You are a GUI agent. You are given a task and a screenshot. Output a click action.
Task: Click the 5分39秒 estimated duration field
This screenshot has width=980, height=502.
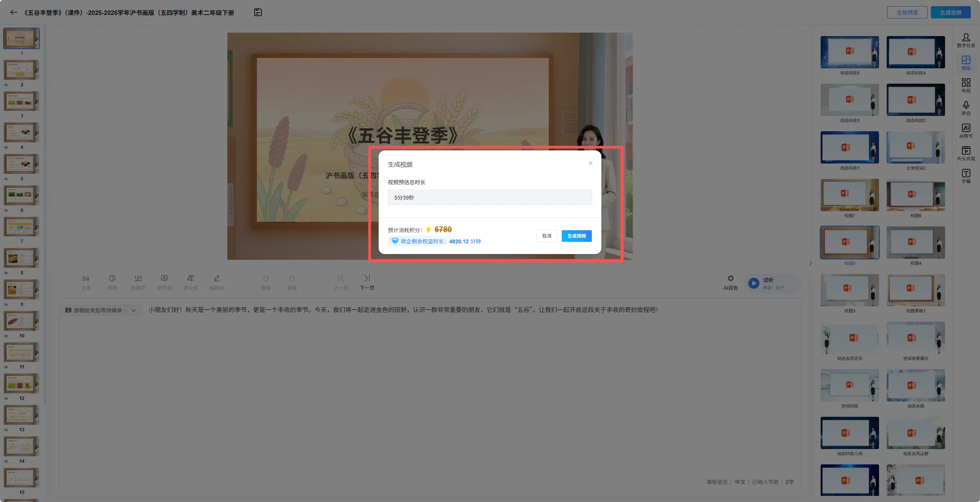[x=490, y=197]
